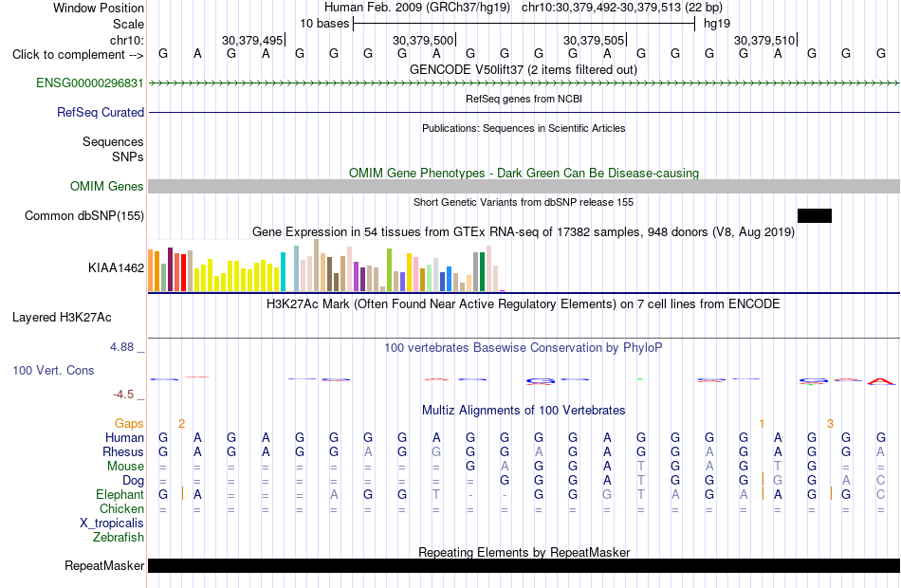Image resolution: width=901 pixels, height=588 pixels.
Task: Select the Human alignment row label
Action: coord(124,437)
